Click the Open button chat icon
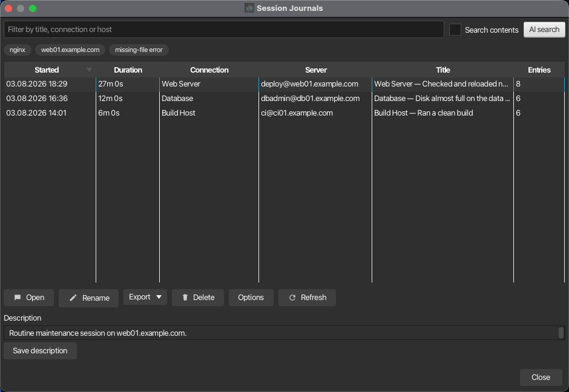Screen dimensions: 569x392 (18, 298)
